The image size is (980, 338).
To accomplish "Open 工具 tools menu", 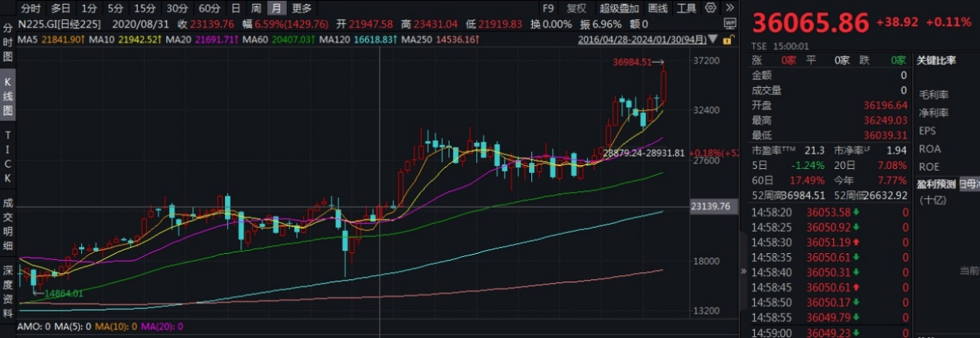I will 687,8.
